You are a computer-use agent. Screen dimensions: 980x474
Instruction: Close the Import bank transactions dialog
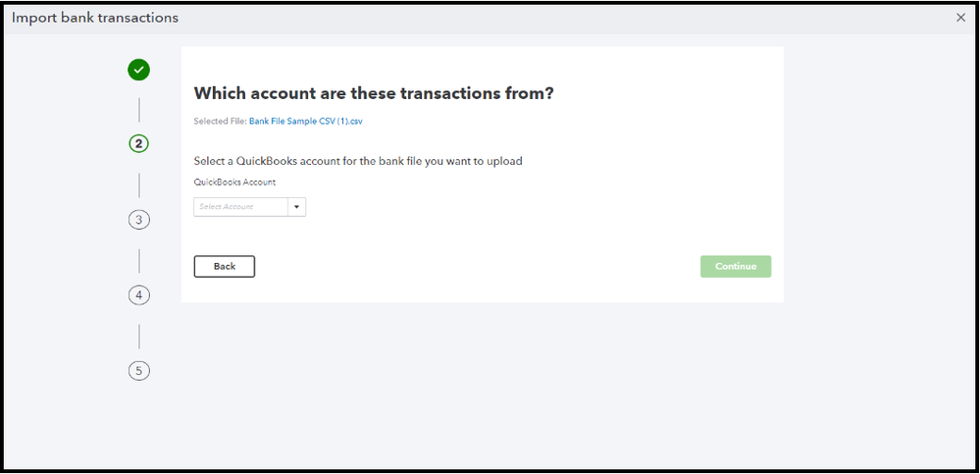coord(960,18)
